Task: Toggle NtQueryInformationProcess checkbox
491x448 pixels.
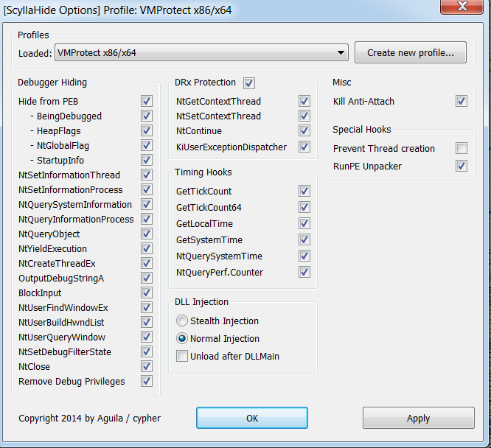Action: 147,219
